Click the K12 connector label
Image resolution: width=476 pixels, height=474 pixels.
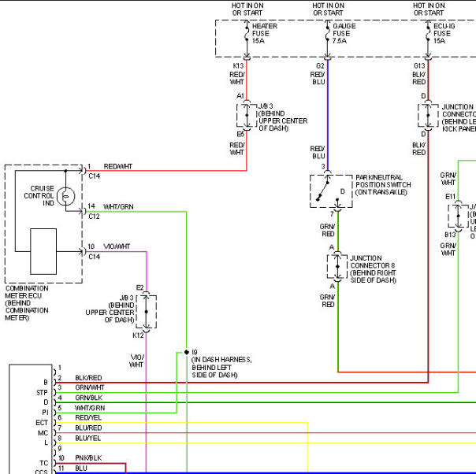coord(138,335)
